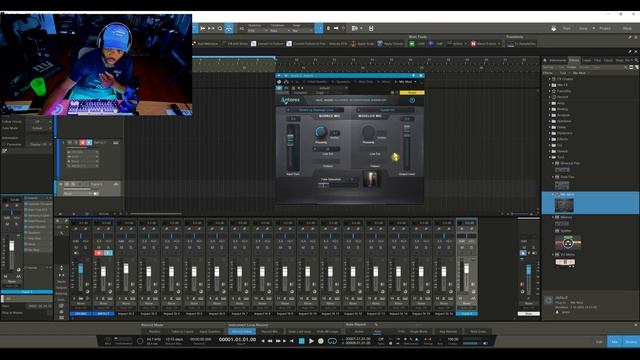Open the Quantize value dropdown
The height and width of the screenshot is (360, 640).
(x=258, y=31)
